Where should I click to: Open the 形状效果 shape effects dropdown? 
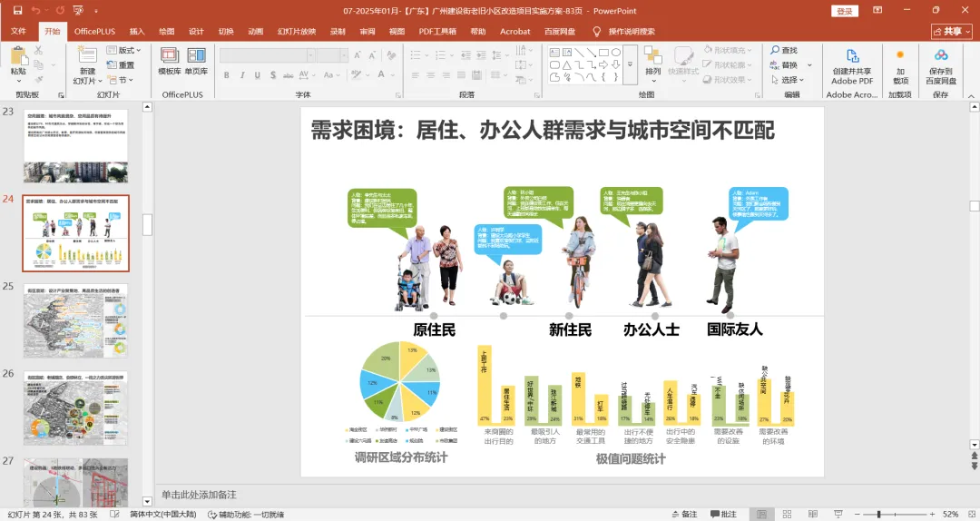(728, 80)
